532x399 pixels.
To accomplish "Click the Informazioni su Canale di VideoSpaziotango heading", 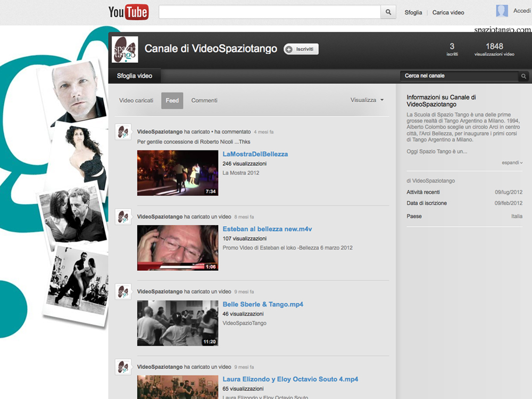I will (441, 101).
